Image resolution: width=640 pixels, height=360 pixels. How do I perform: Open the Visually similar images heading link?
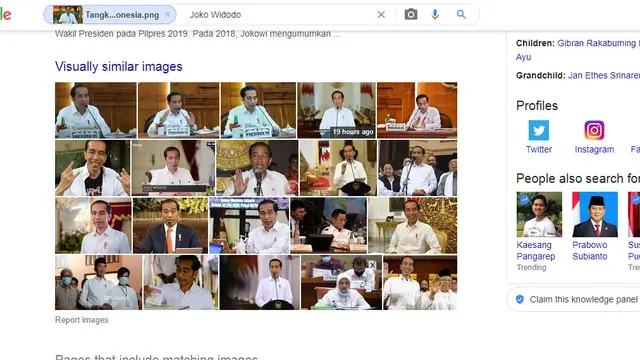pos(119,67)
